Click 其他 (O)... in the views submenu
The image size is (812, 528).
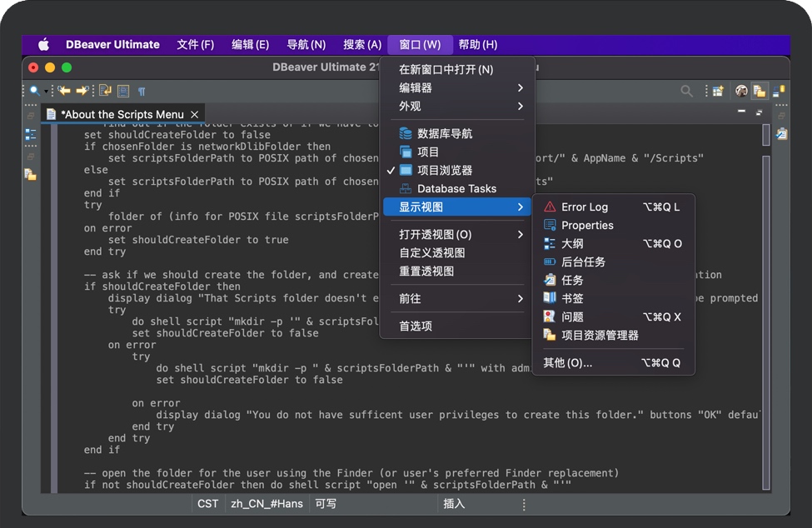568,362
